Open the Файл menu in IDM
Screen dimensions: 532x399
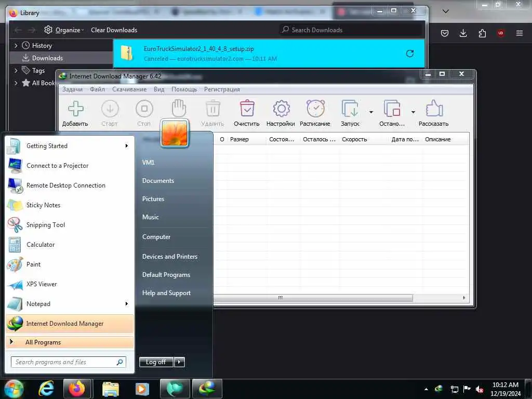[x=97, y=89]
